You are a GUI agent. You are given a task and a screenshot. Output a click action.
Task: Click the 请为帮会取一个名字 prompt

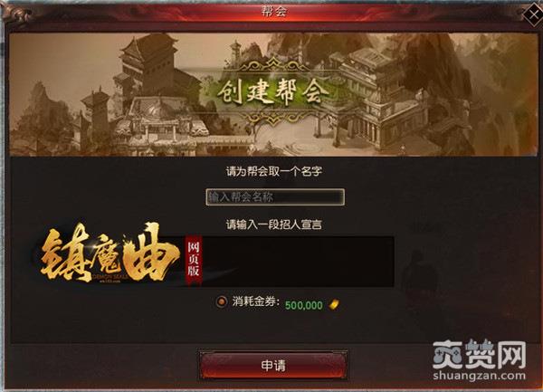click(x=274, y=171)
